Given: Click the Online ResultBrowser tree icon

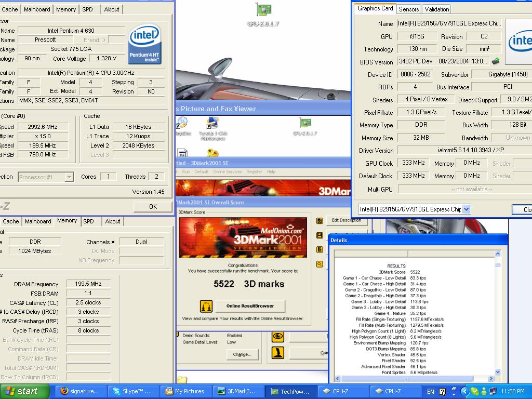Looking at the screenshot, I should coord(206,306).
